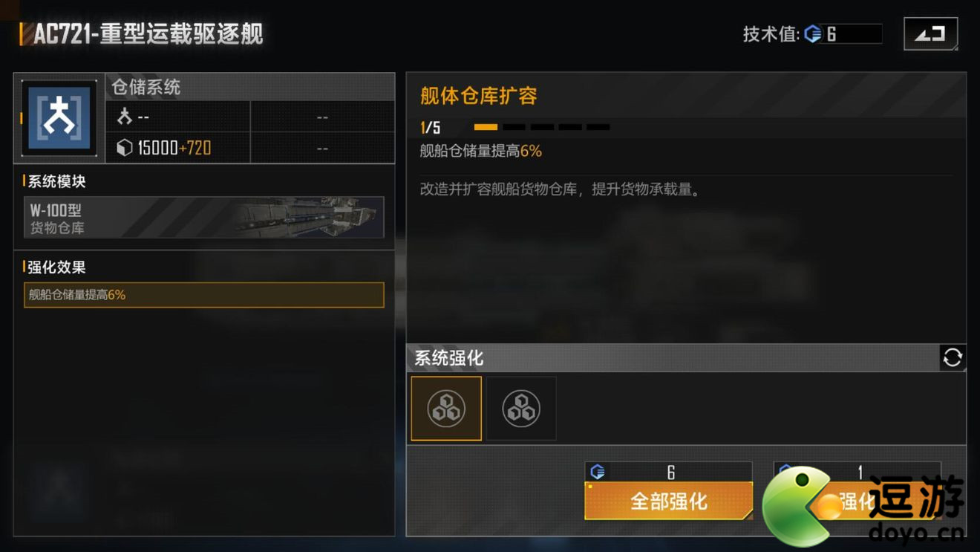980x552 pixels.
Task: Click the cube cargo capacity icon
Action: pos(125,148)
